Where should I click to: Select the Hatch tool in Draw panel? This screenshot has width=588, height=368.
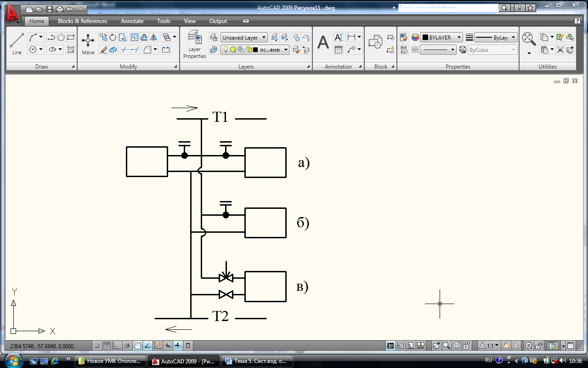coord(71,49)
